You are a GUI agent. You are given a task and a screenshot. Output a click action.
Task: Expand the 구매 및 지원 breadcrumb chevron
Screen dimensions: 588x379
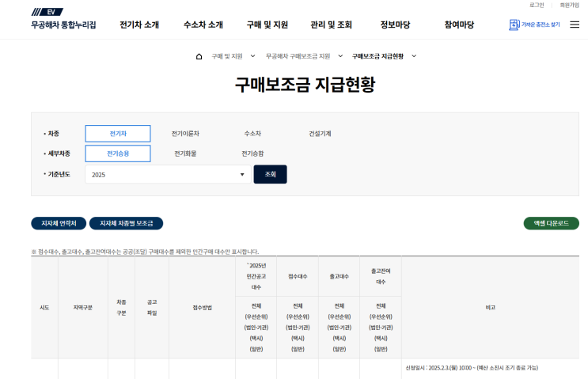coord(252,56)
